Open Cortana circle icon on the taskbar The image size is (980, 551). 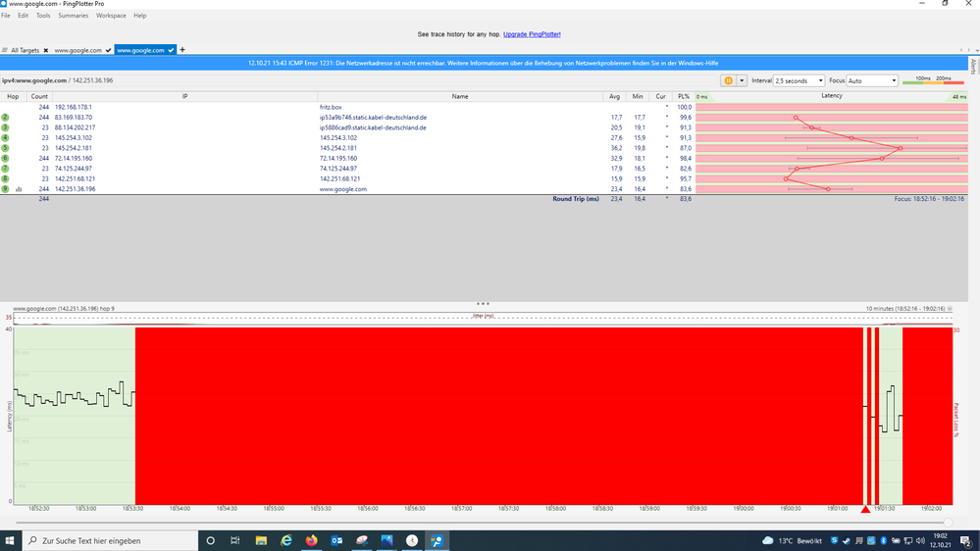click(x=211, y=540)
